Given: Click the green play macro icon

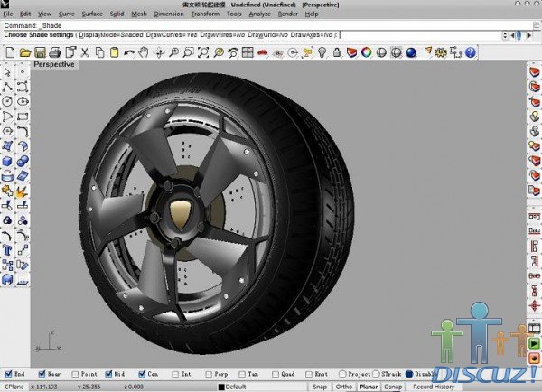Looking at the screenshot, I should tap(535, 343).
